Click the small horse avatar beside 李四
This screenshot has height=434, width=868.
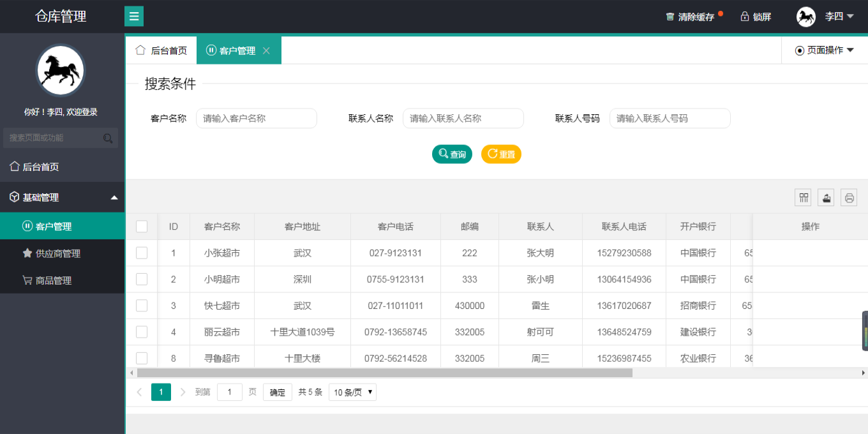click(806, 17)
